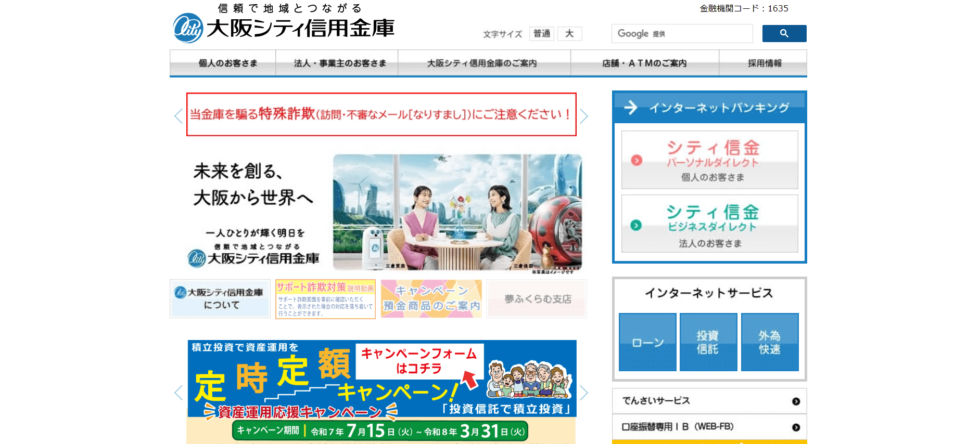Screen dimensions: 980x444
Task: Click the 金融機関コード:1635 text
Action: pyautogui.click(x=744, y=8)
